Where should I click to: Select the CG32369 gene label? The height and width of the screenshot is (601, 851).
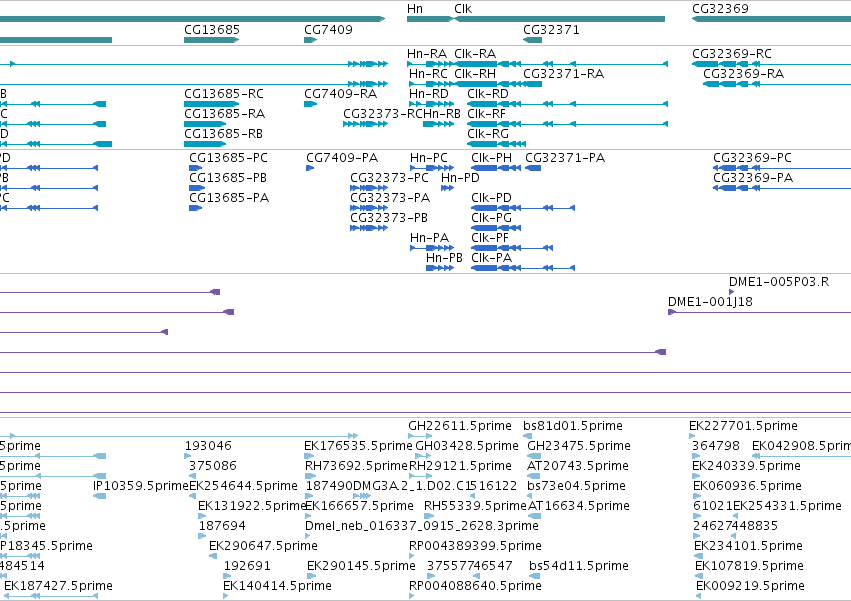tap(720, 9)
